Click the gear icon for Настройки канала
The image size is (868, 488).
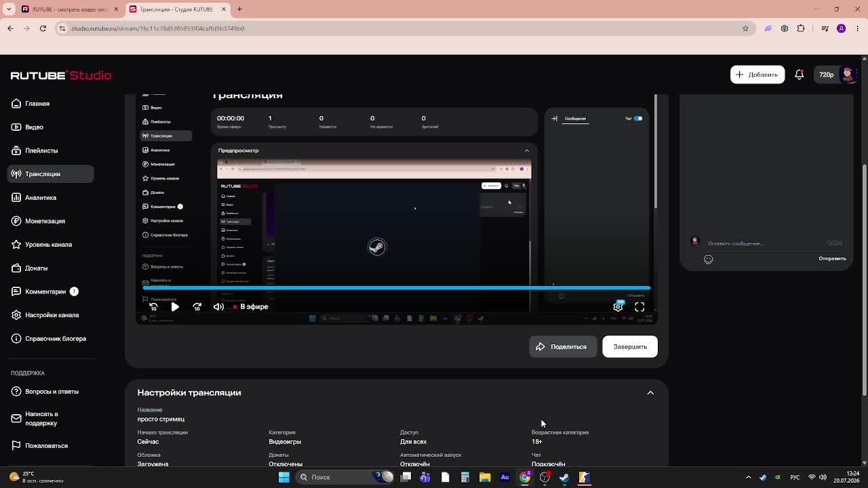pos(16,315)
